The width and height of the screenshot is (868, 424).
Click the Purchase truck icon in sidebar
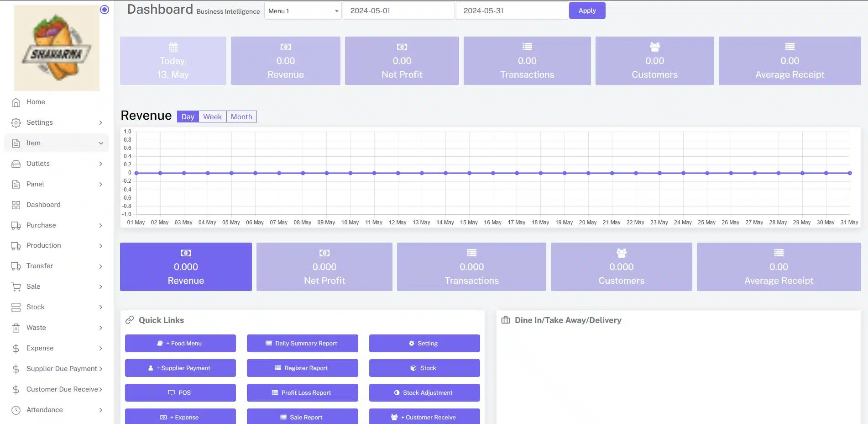(x=16, y=226)
